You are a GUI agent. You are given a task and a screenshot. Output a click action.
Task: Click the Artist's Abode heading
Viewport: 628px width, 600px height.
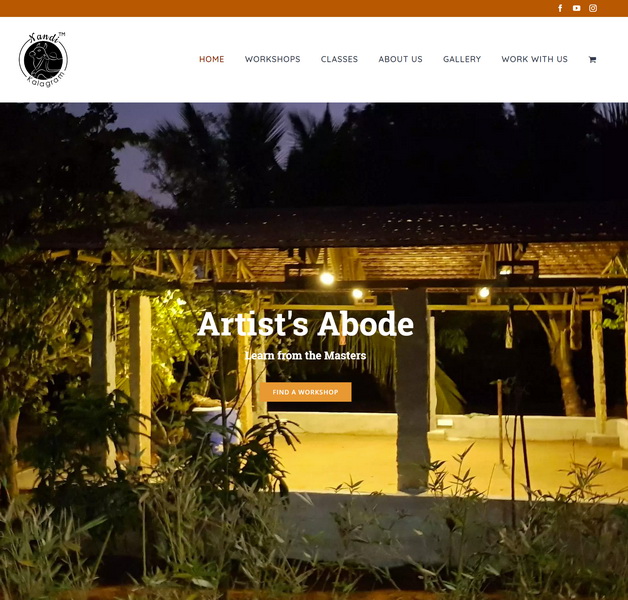305,324
